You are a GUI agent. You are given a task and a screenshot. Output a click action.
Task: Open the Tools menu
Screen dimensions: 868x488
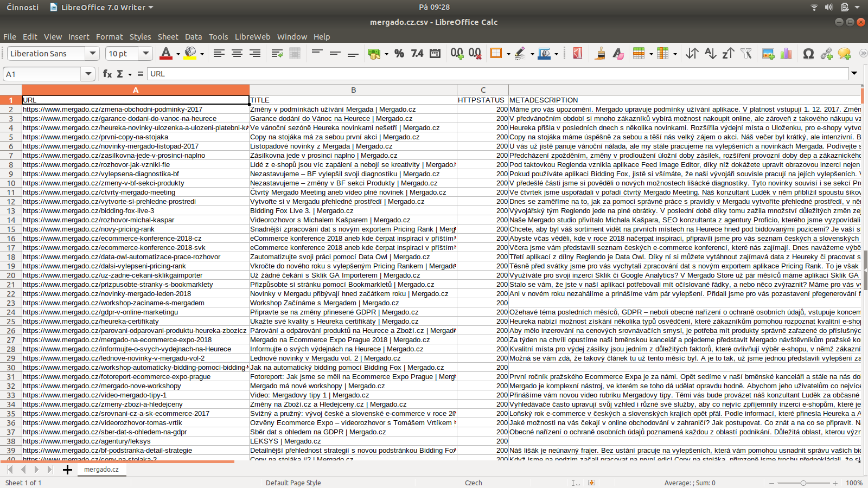218,37
